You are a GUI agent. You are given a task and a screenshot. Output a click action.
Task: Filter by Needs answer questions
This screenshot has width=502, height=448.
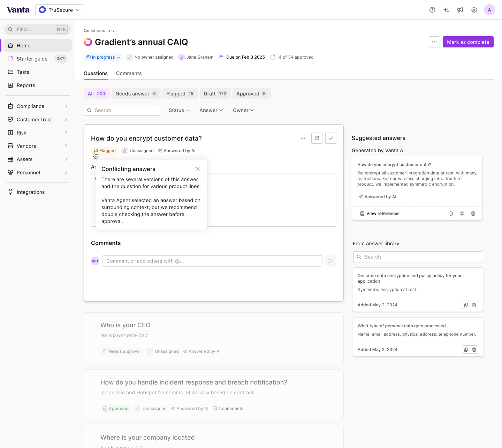(x=136, y=94)
